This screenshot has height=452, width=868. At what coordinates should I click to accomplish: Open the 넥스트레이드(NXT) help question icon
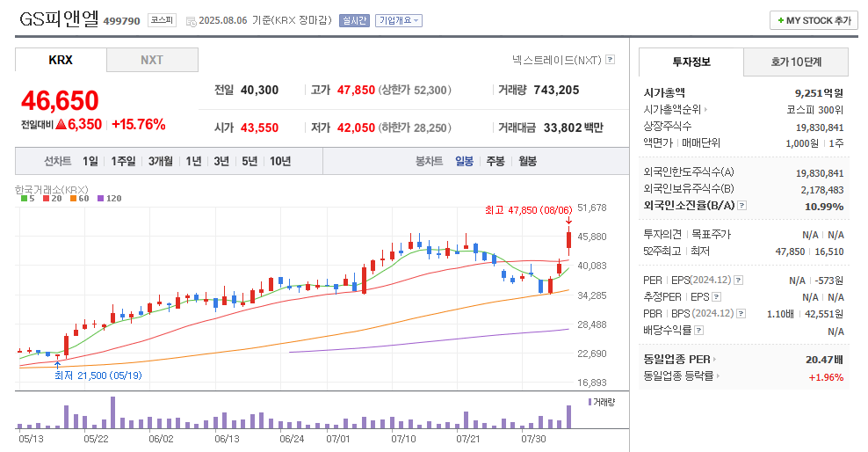[x=610, y=59]
